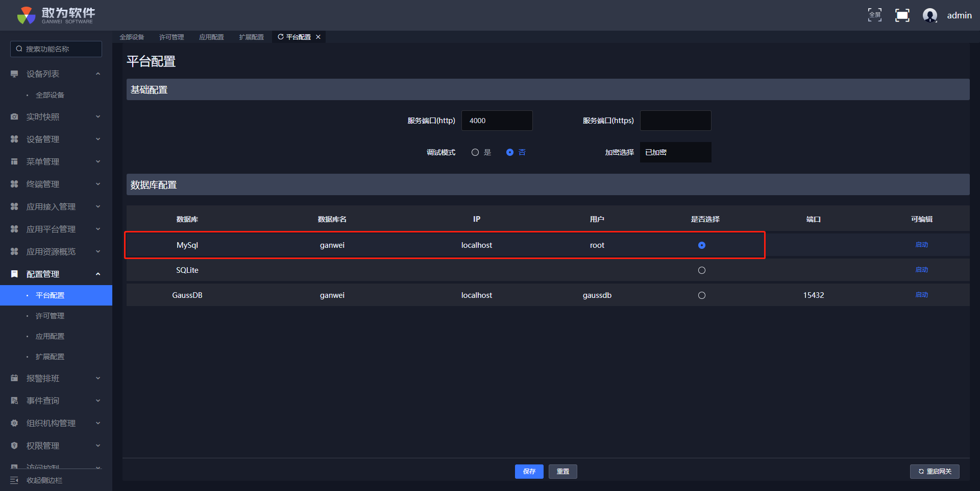This screenshot has width=980, height=491.
Task: Click the 重启网关 button
Action: [x=935, y=472]
